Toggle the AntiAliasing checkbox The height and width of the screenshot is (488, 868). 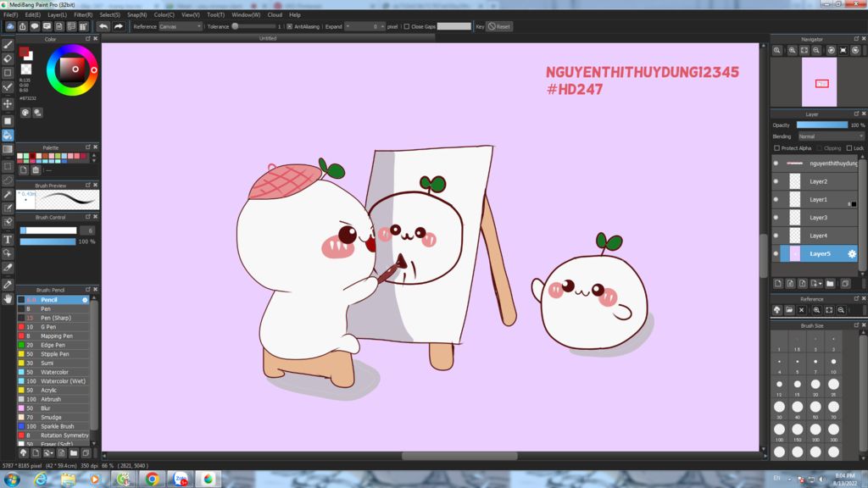(289, 26)
